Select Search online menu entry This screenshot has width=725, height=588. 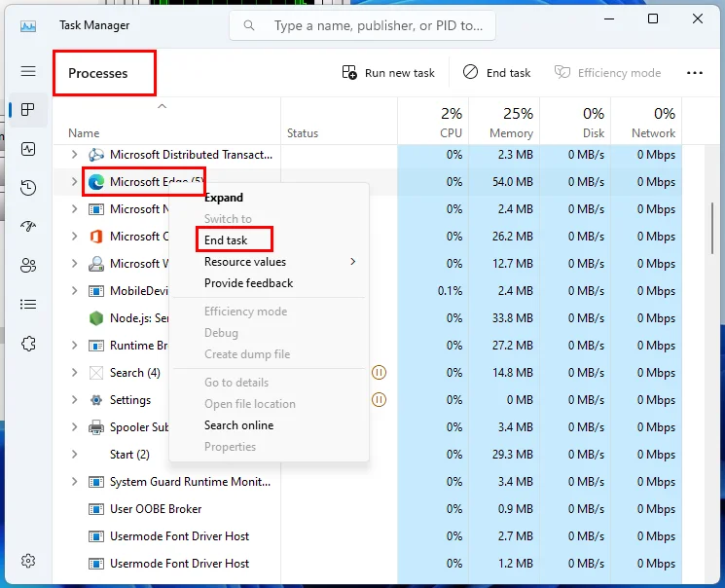coord(270,425)
